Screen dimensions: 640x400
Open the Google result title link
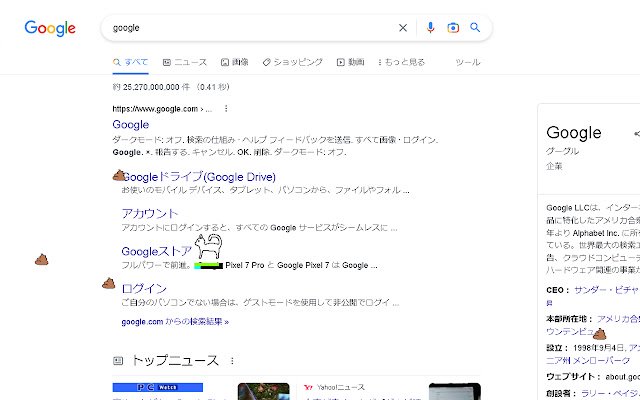131,124
